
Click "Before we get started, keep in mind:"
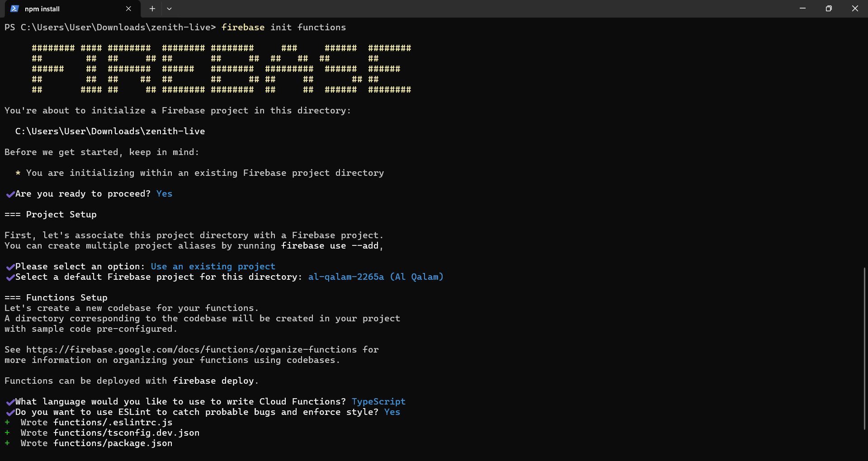(102, 152)
